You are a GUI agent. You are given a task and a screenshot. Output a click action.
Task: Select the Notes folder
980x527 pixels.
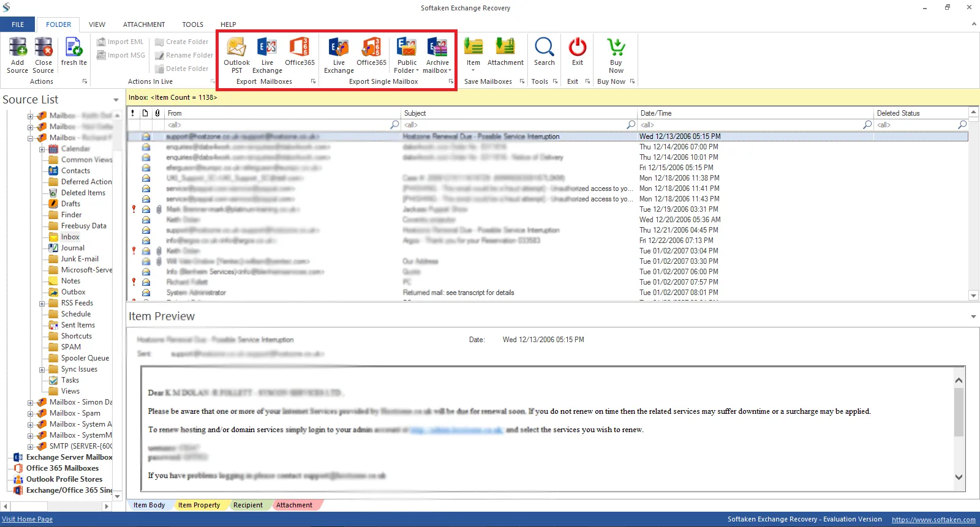pos(70,281)
